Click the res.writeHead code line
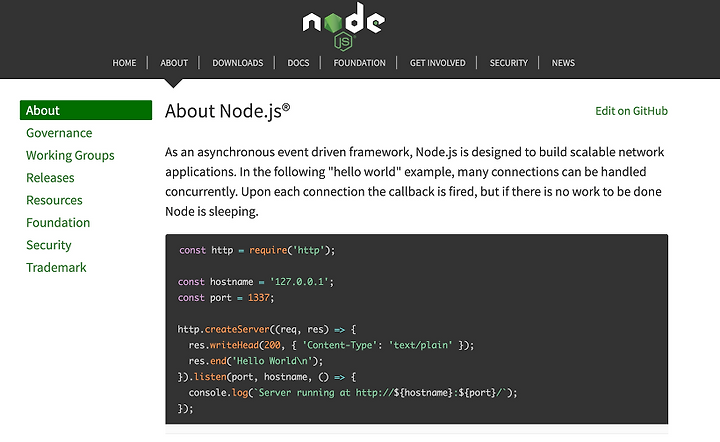Image resolution: width=720 pixels, height=442 pixels. (x=331, y=345)
